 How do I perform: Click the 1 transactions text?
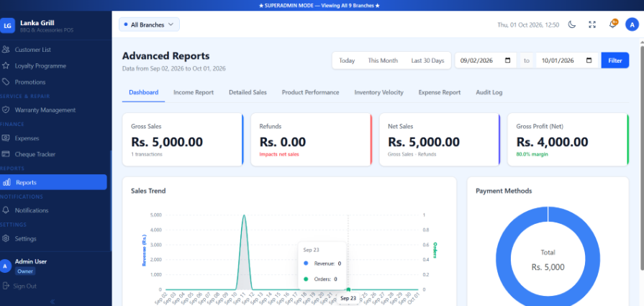point(147,154)
